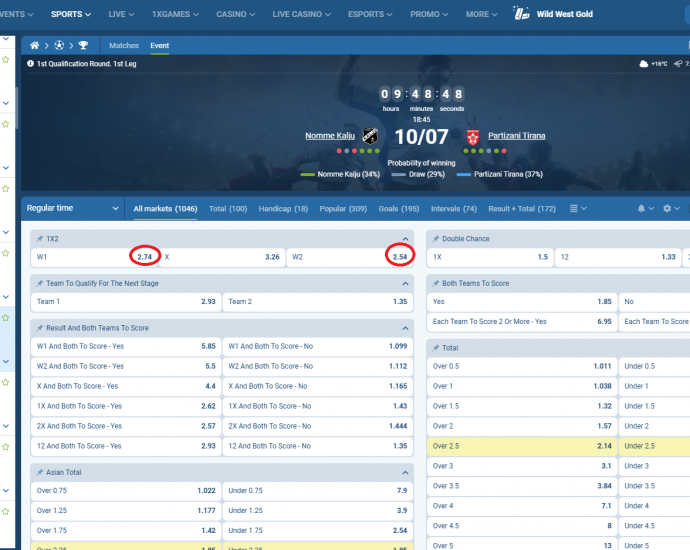Switch to Handicap (18) tab
The image size is (690, 550).
(283, 209)
